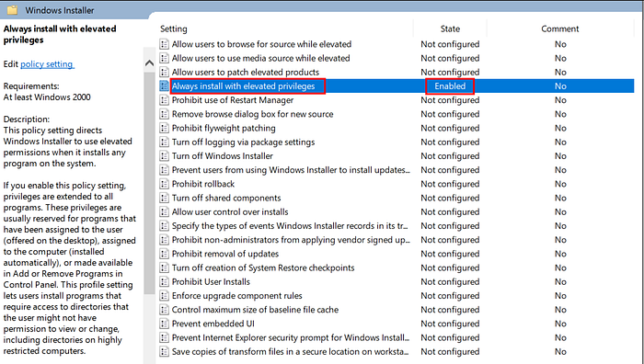
Task: Click icon beside 'Prohibit non-administrators from applying vendor signed'
Action: point(165,239)
